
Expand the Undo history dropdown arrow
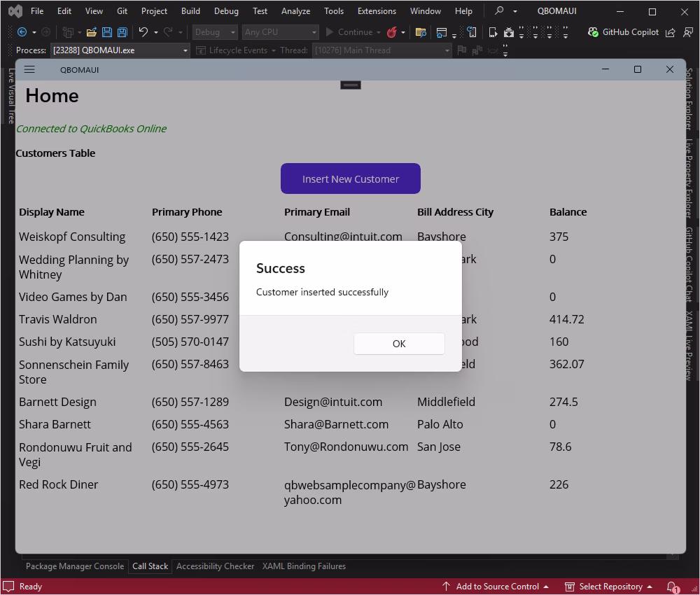coord(156,33)
